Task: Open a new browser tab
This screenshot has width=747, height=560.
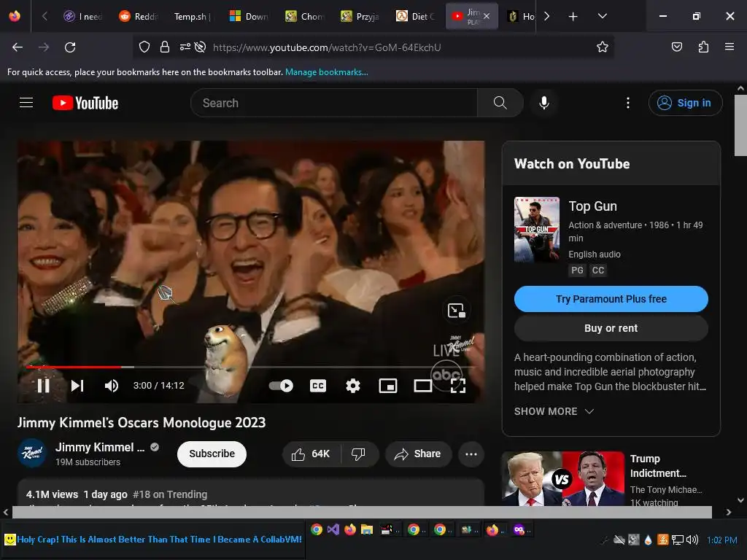Action: (x=573, y=16)
